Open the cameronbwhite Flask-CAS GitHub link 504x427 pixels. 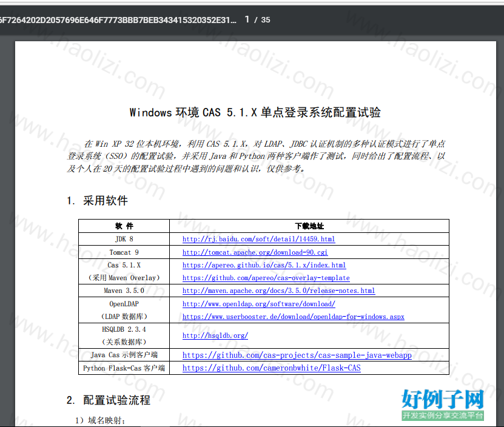click(271, 368)
